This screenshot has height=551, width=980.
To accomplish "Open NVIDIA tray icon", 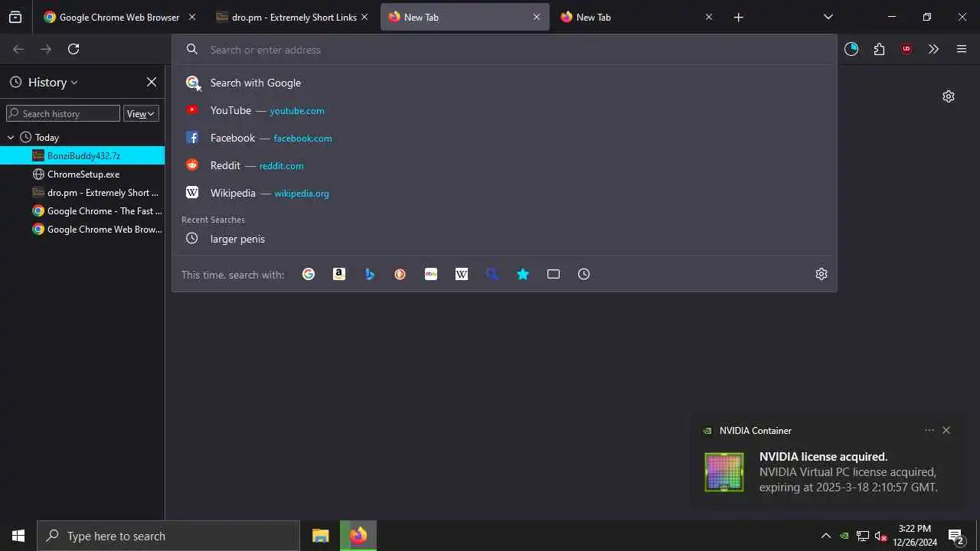I will tap(844, 536).
